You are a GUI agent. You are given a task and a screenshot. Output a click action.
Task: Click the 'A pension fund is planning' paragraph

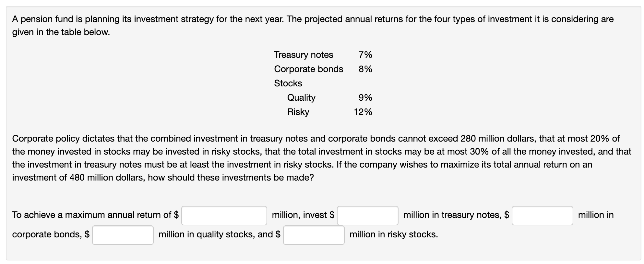point(313,25)
